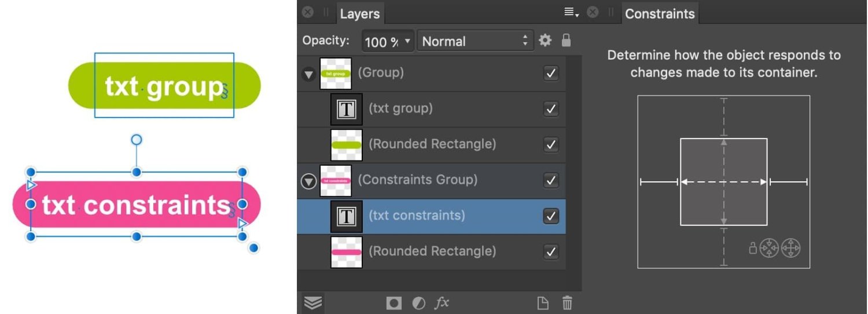This screenshot has width=868, height=314.
Task: Add a new pixel layer
Action: [x=542, y=302]
